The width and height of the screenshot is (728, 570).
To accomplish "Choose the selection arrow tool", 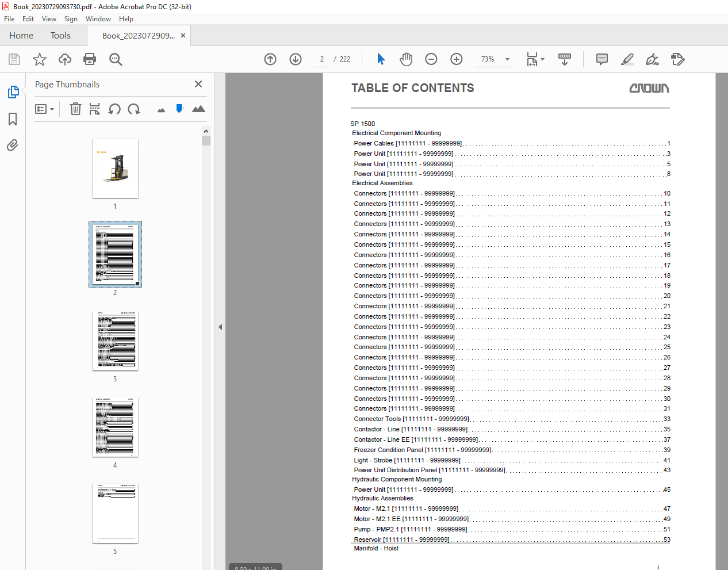I will pos(381,59).
